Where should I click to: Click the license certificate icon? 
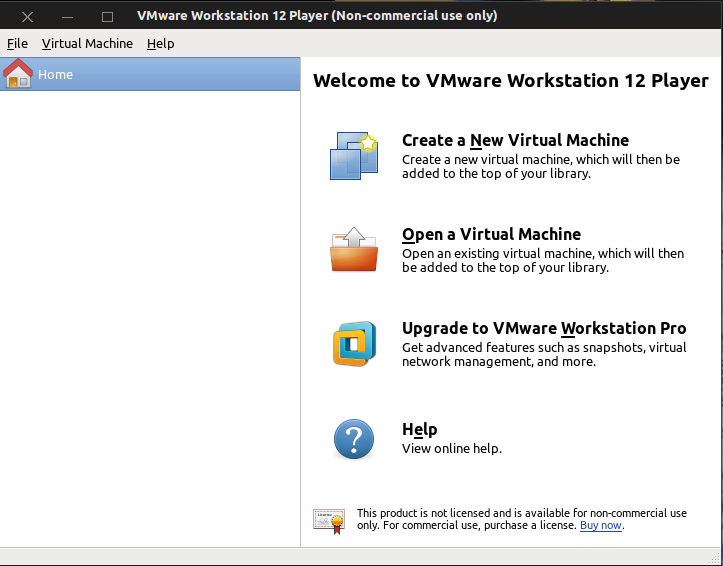[x=329, y=521]
